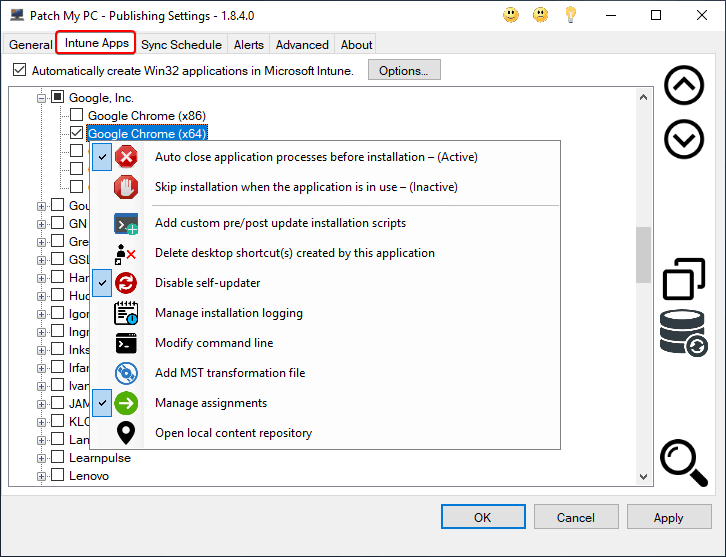Expand the JAM tree node
Image resolution: width=726 pixels, height=557 pixels.
pos(41,404)
